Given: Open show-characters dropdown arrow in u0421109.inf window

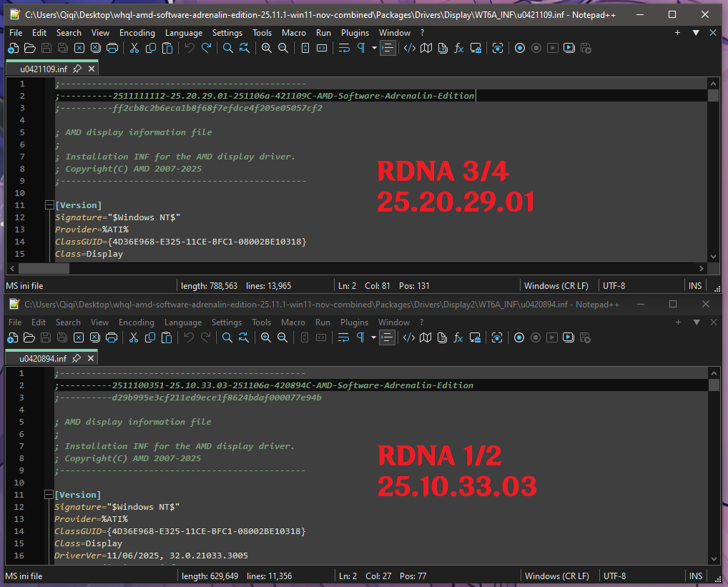Looking at the screenshot, I should point(374,48).
